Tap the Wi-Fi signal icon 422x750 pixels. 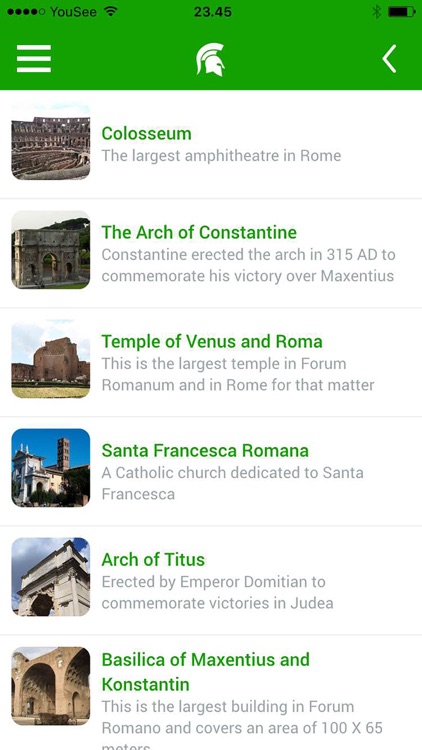coord(111,11)
